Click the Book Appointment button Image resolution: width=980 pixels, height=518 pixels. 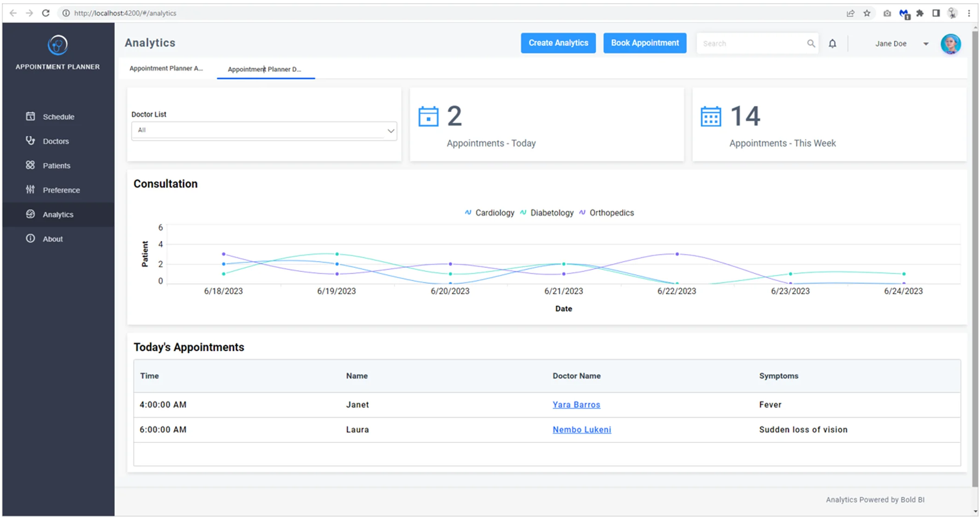click(x=645, y=43)
